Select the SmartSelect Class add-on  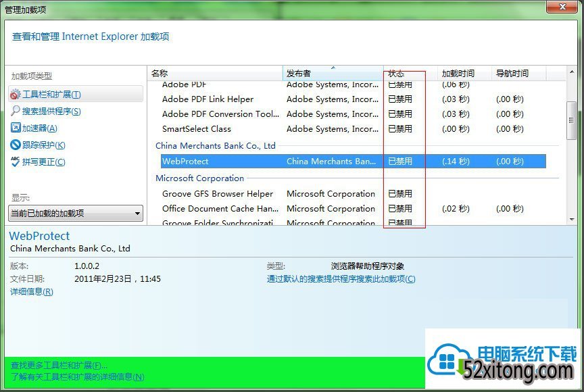click(354, 129)
